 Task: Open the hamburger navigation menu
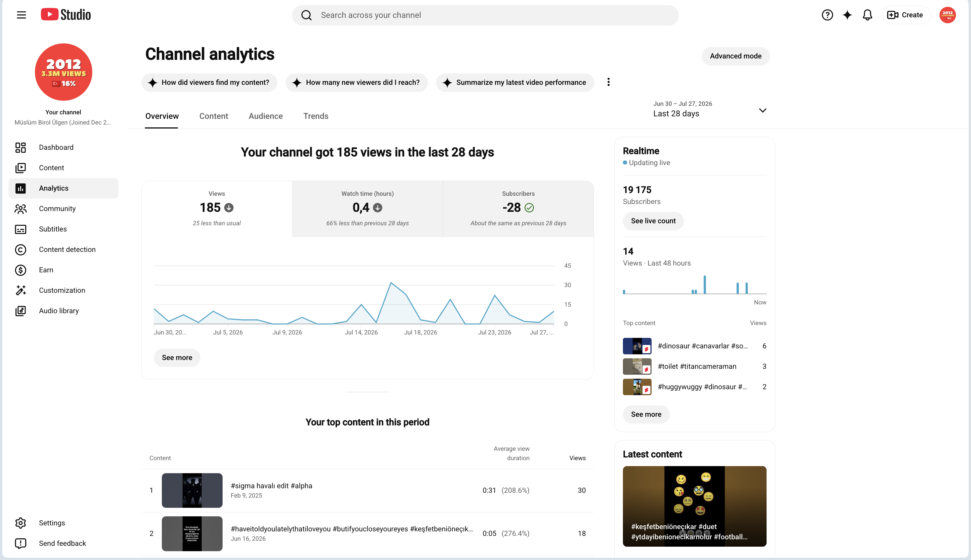21,15
